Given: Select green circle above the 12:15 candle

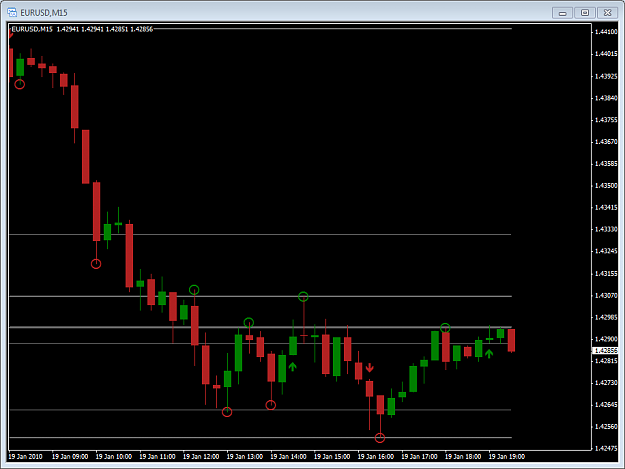Looking at the screenshot, I should click(194, 290).
